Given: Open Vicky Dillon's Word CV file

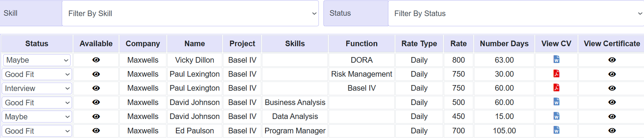Looking at the screenshot, I should [556, 59].
